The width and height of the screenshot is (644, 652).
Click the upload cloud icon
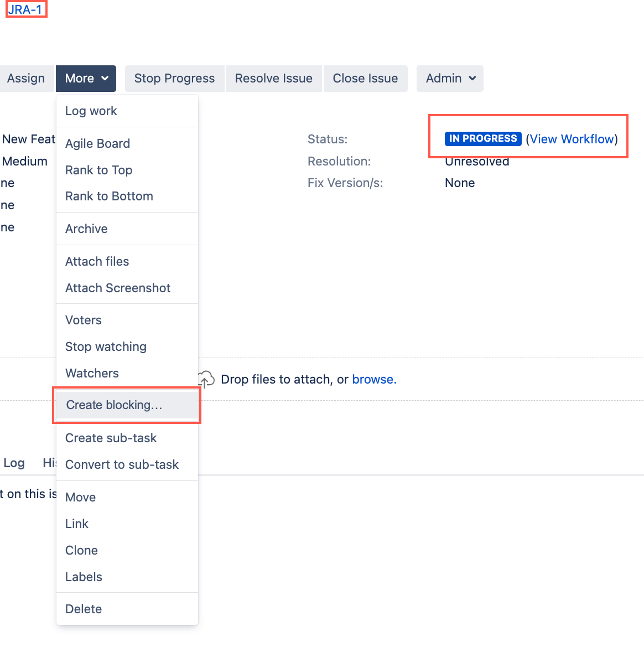coord(206,379)
